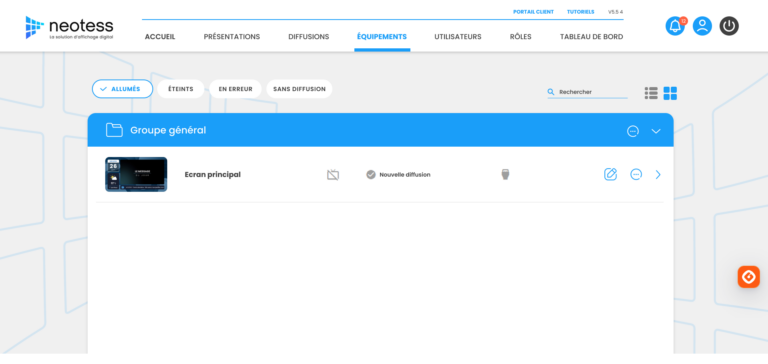Go to the Accueil tab
The width and height of the screenshot is (768, 364).
click(160, 37)
